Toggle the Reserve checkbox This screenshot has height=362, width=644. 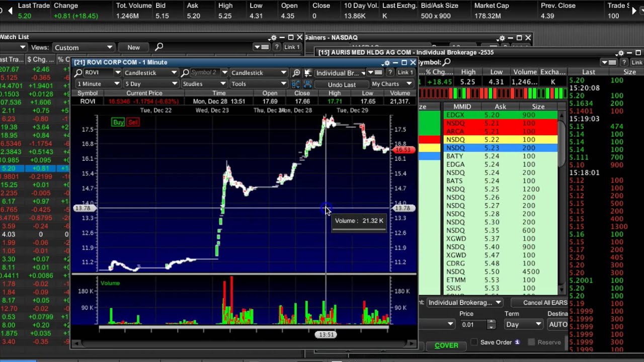[x=531, y=342]
